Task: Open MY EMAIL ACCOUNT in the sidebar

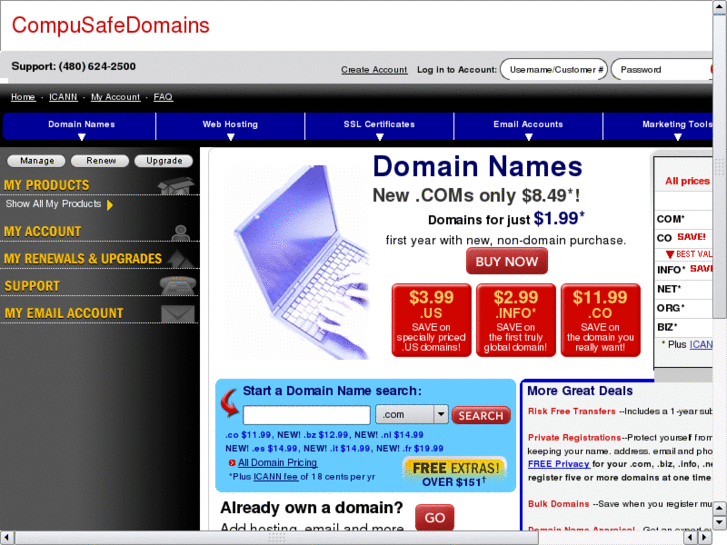Action: point(64,314)
